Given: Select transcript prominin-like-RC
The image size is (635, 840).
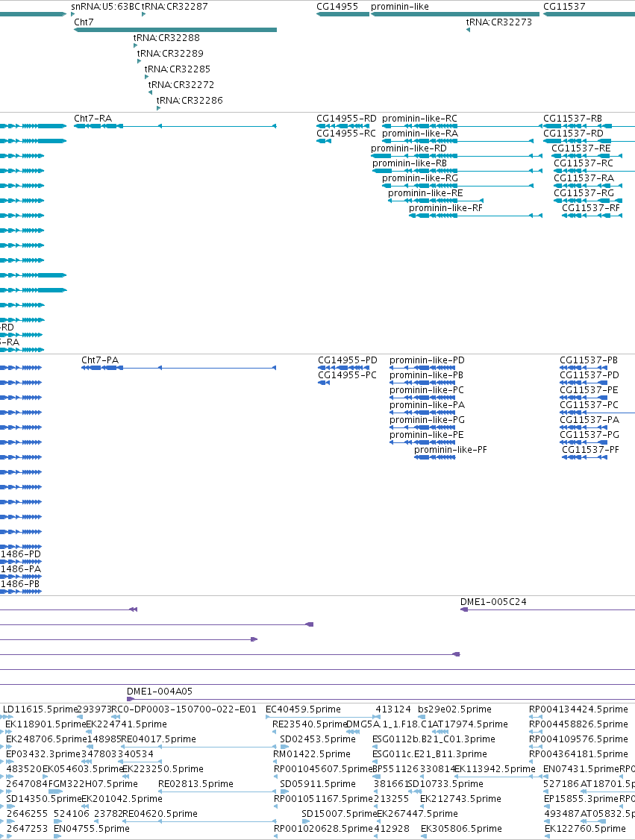Looking at the screenshot, I should [x=419, y=119].
